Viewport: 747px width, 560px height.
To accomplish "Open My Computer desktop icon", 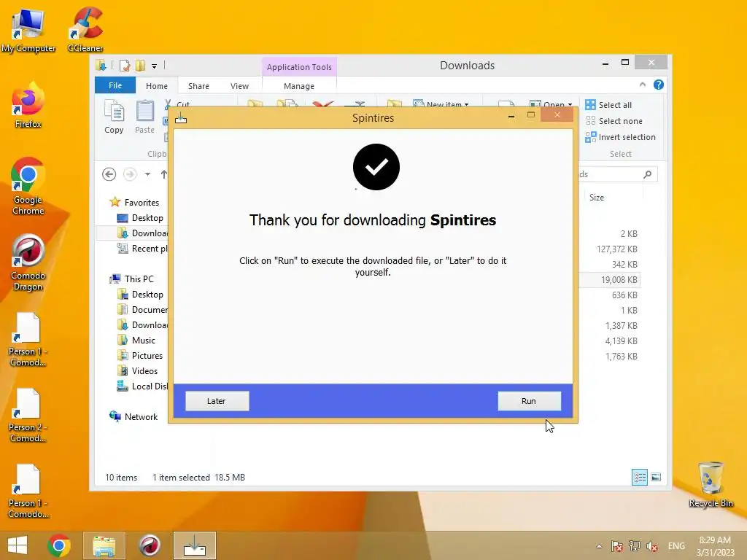I will click(28, 31).
